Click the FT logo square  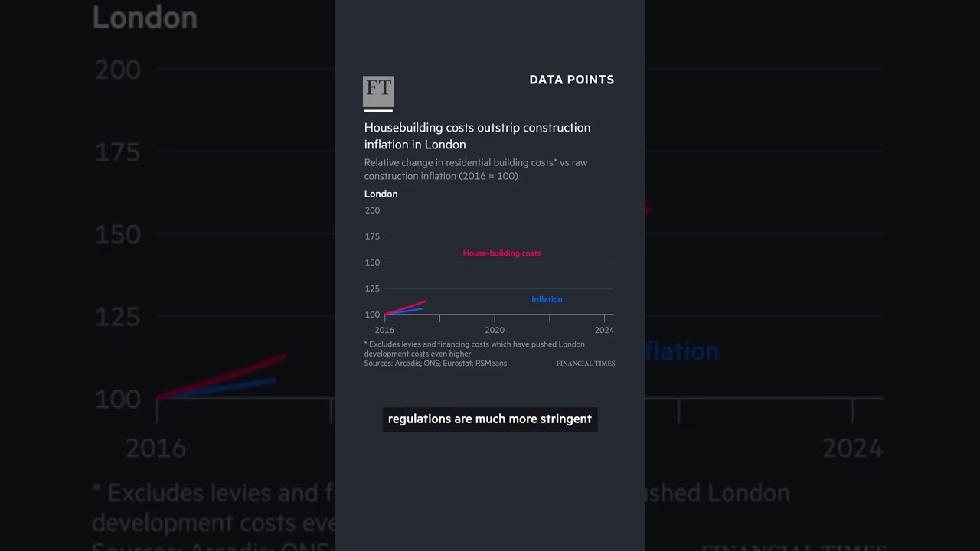(378, 91)
